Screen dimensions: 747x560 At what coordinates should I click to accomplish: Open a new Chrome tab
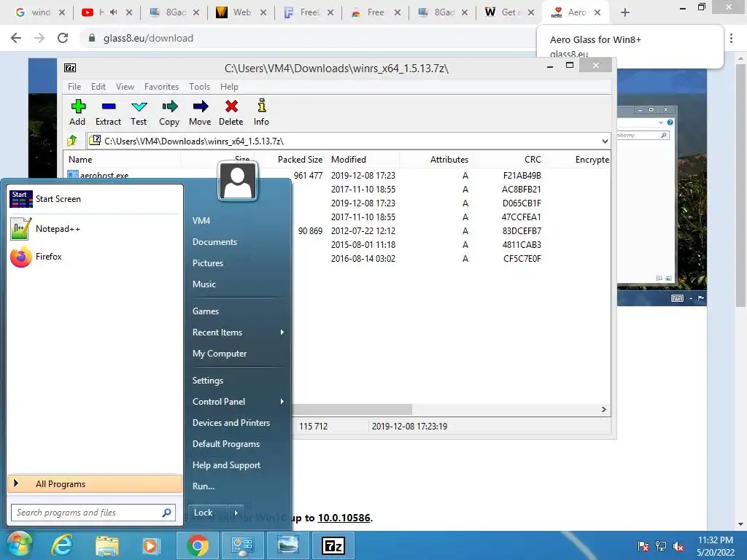(625, 12)
